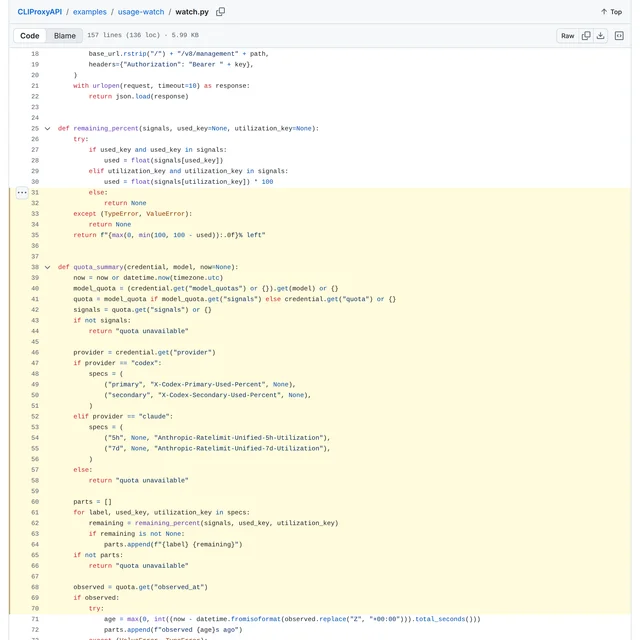Copy the watch.py file path
This screenshot has width=640, height=640.
coord(220,12)
